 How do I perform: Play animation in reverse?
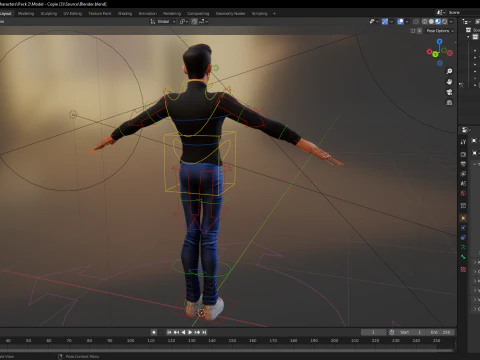(183, 332)
